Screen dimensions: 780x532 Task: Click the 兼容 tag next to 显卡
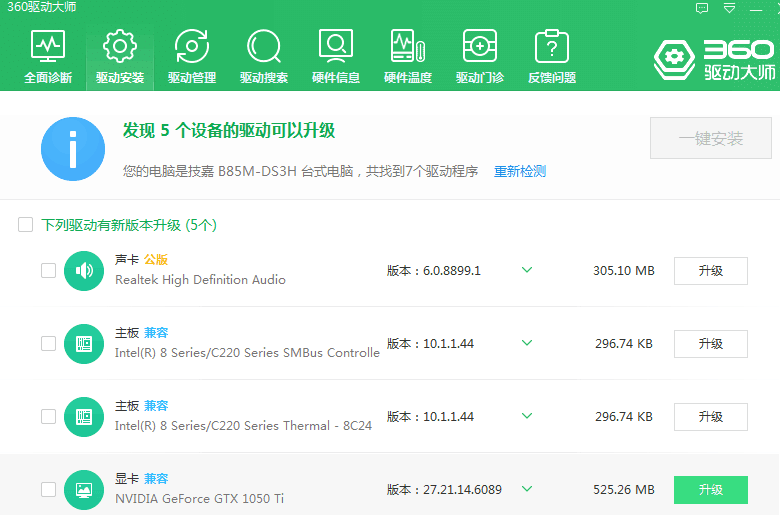(x=156, y=478)
